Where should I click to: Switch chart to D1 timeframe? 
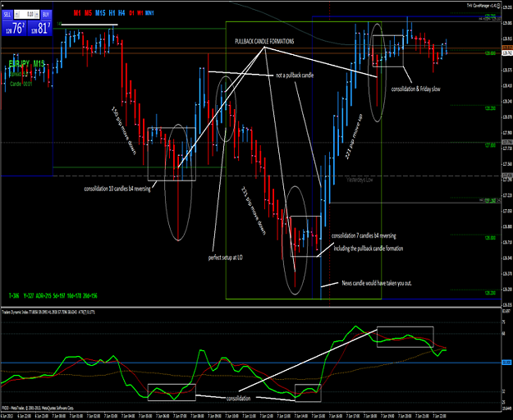point(131,13)
